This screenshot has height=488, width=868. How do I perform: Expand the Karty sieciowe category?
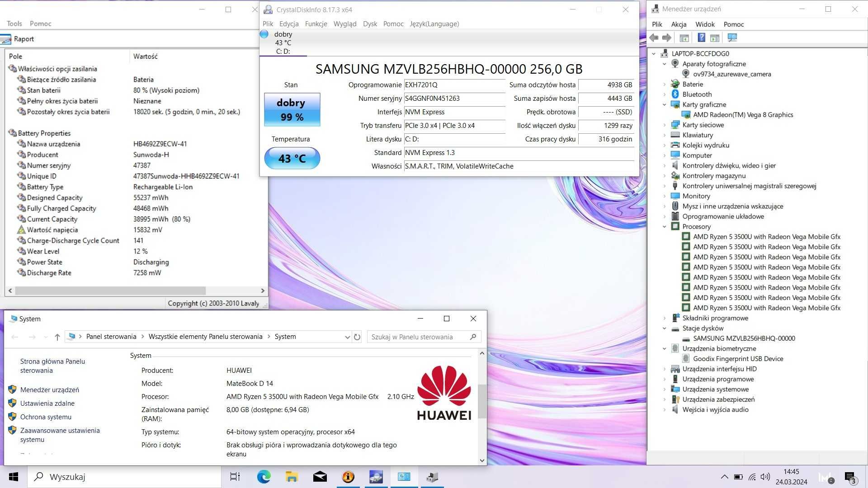click(665, 125)
